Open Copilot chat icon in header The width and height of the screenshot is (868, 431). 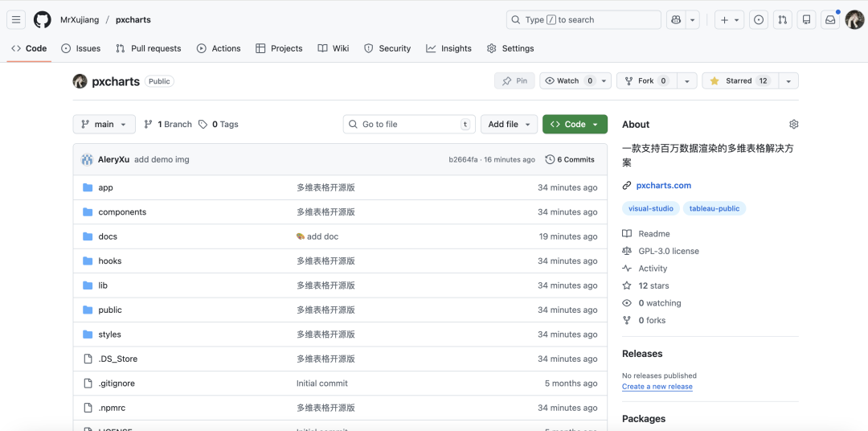point(676,20)
